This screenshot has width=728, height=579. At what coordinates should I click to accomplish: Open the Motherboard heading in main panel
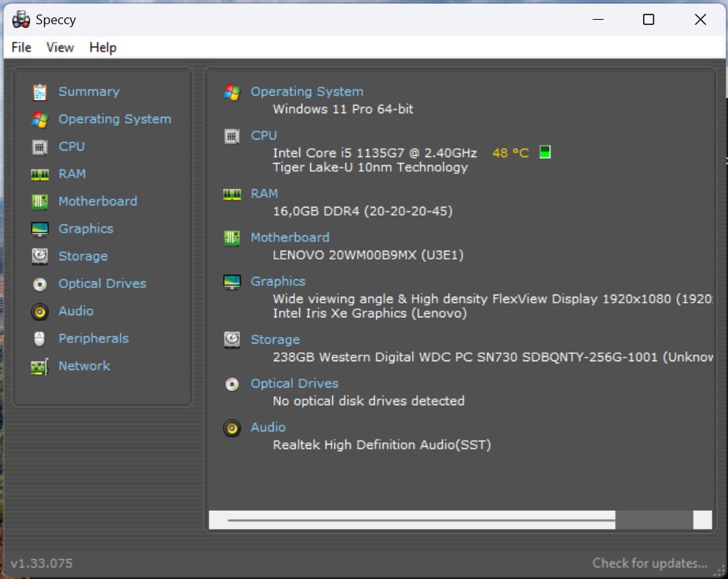click(x=290, y=237)
